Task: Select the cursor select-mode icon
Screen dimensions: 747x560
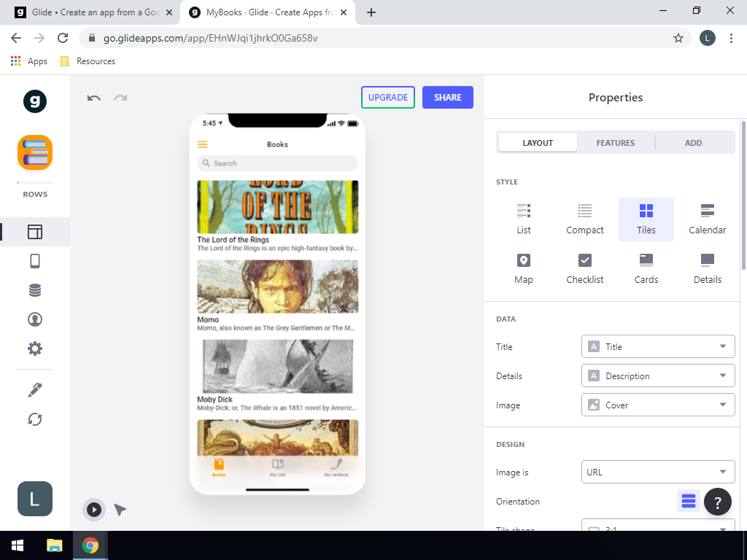Action: click(120, 510)
